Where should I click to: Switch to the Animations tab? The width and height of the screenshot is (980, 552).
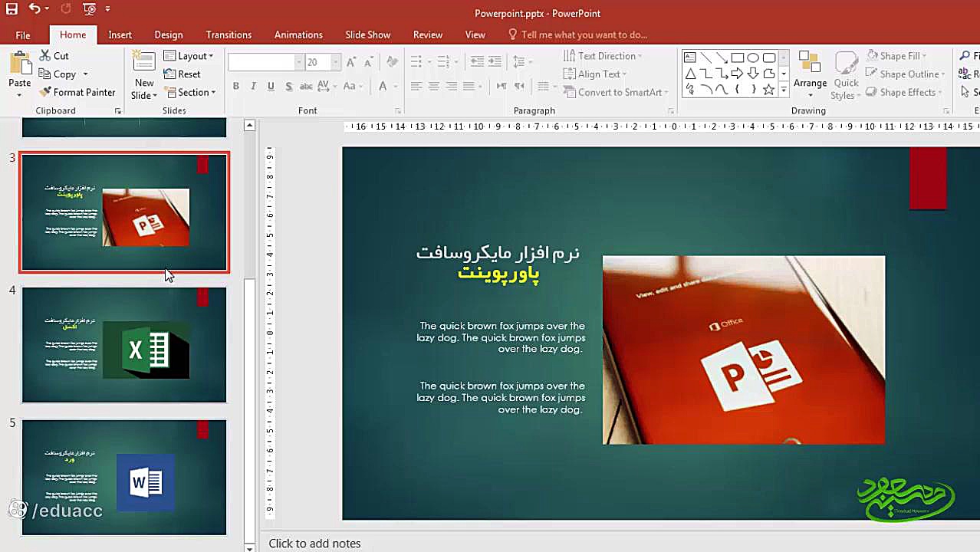pos(298,34)
